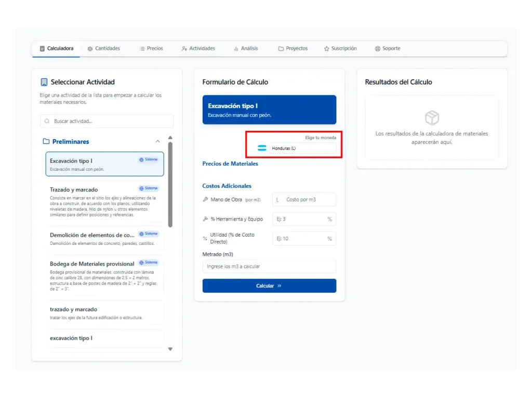Open the Honduras (L) currency dropdown
The height and width of the screenshot is (398, 532).
pyautogui.click(x=302, y=148)
